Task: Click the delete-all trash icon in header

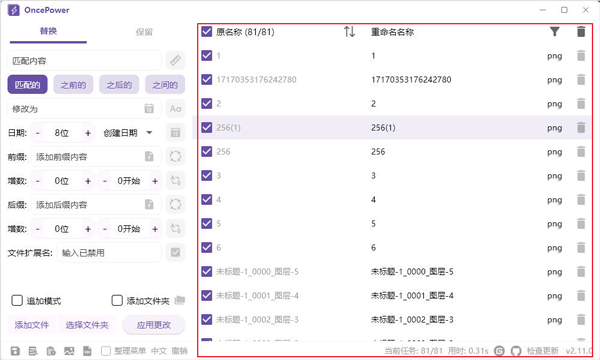Action: [581, 32]
